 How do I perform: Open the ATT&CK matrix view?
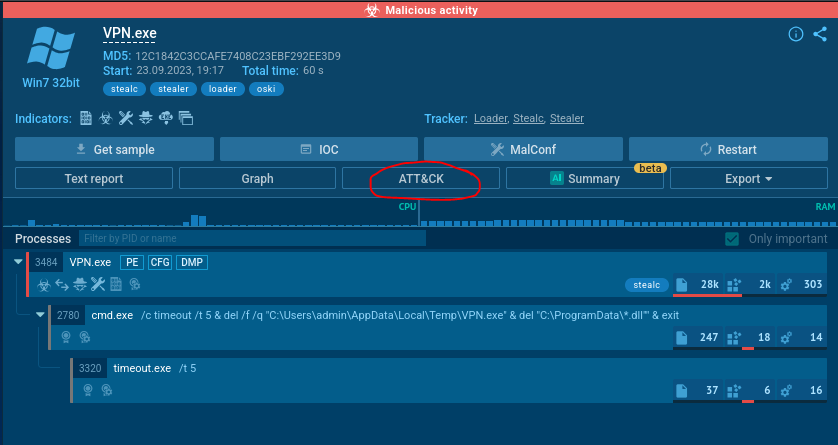[x=420, y=179]
